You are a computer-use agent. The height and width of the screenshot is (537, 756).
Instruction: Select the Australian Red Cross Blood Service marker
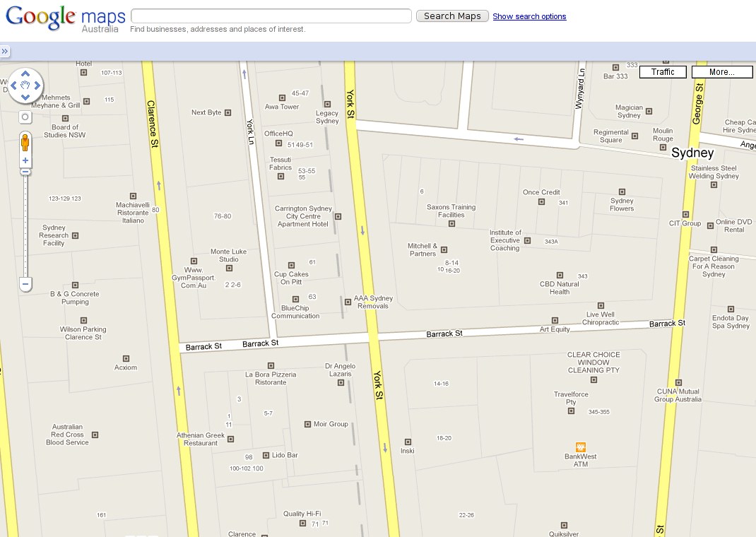[x=95, y=435]
